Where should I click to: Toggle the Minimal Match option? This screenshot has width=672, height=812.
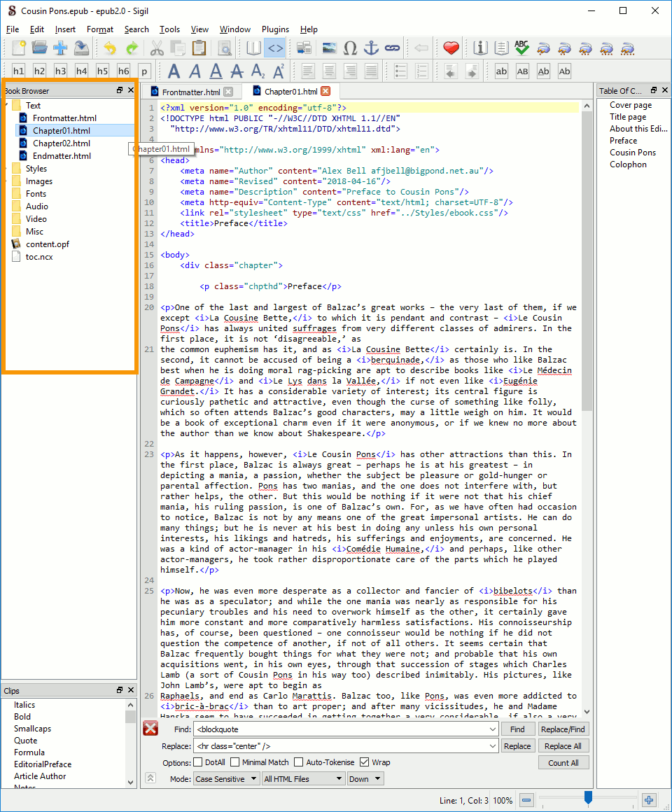point(236,762)
